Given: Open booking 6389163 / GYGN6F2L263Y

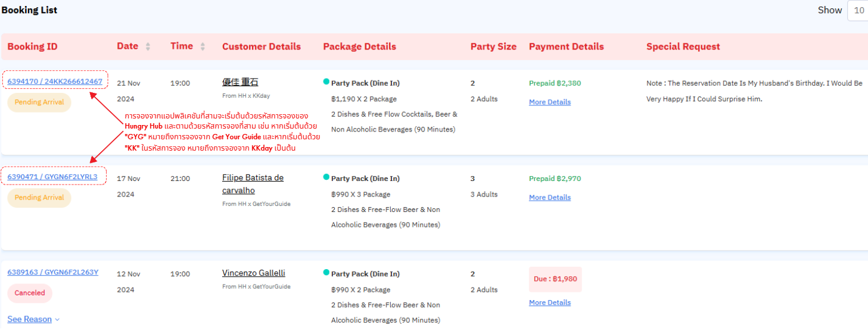Looking at the screenshot, I should click(x=53, y=272).
